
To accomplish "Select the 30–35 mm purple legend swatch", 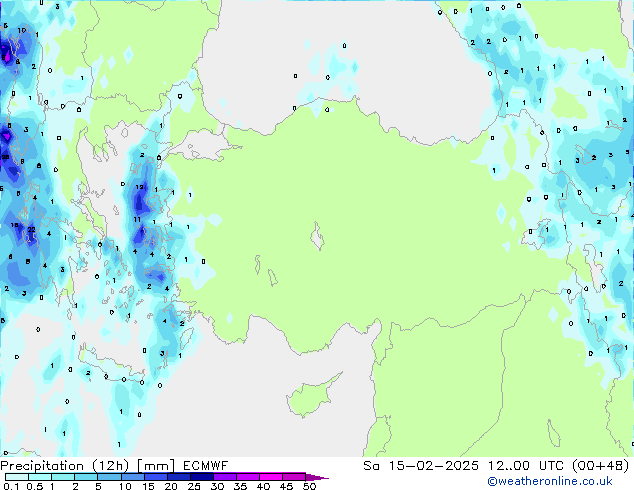I will pyautogui.click(x=224, y=477).
